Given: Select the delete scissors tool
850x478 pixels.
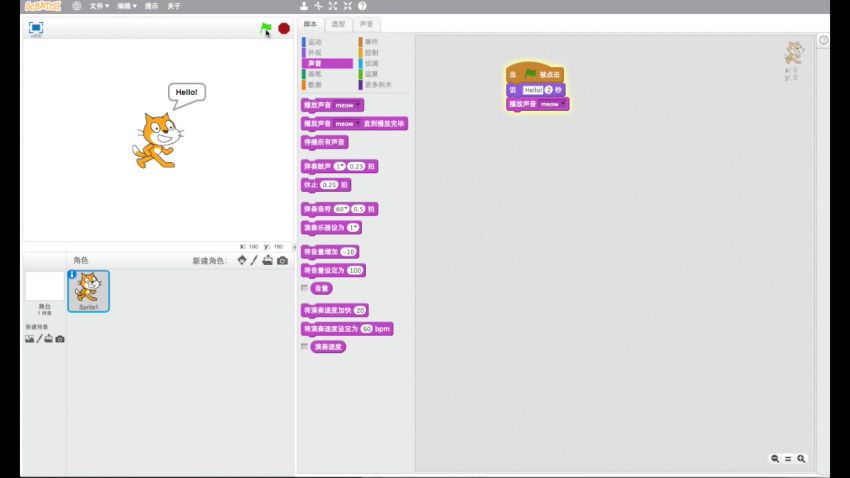Looking at the screenshot, I should (319, 6).
